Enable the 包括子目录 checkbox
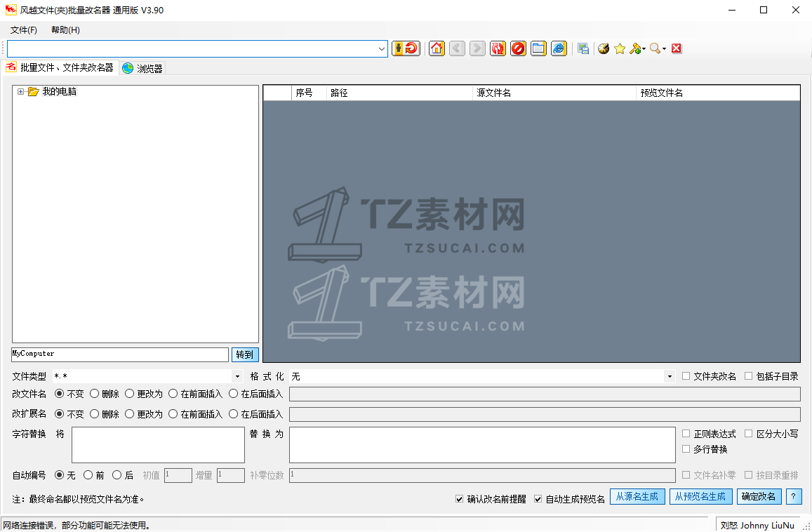This screenshot has height=532, width=812. (x=748, y=376)
